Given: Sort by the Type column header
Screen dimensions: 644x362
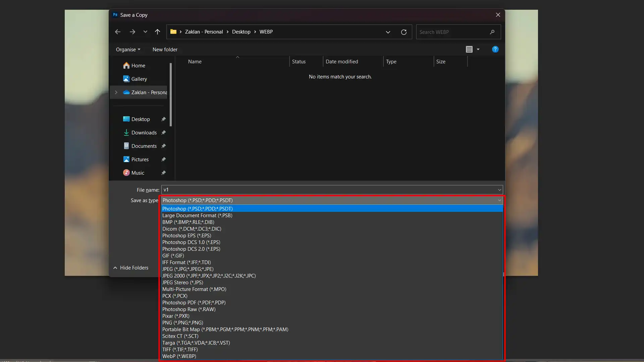Looking at the screenshot, I should (x=409, y=62).
